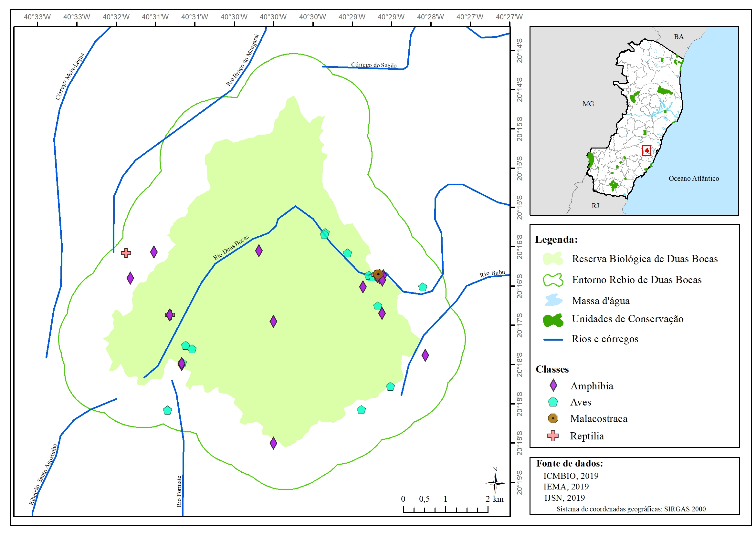This screenshot has height=534, width=756.
Task: Click the Massa d'água blue swatch
Action: (x=553, y=300)
